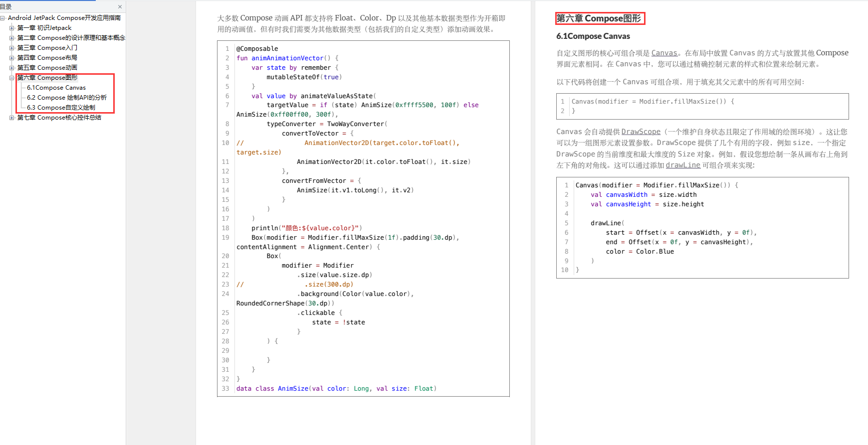Click the start = Offset(x = canvasWidth line
The height and width of the screenshot is (445, 868).
pos(681,233)
